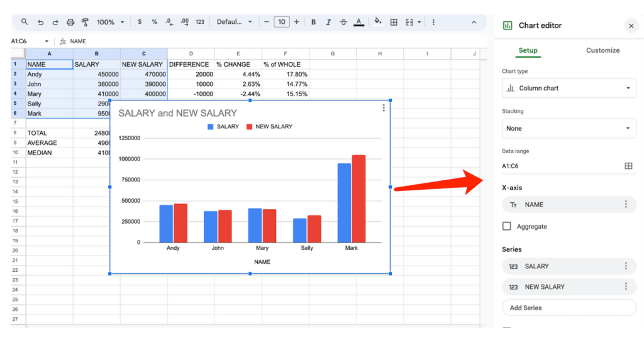Toggle italic formatting

point(328,22)
